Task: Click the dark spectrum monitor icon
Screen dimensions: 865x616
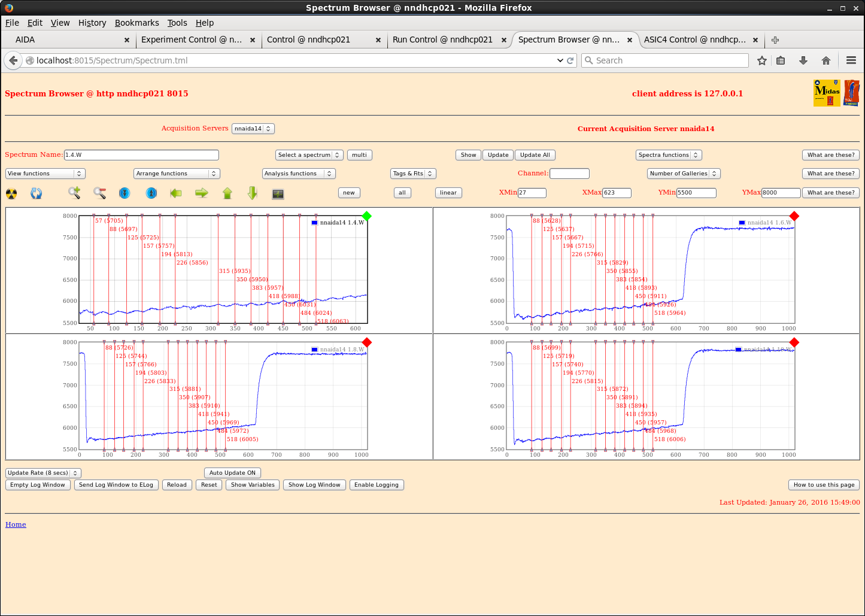Action: pyautogui.click(x=278, y=194)
